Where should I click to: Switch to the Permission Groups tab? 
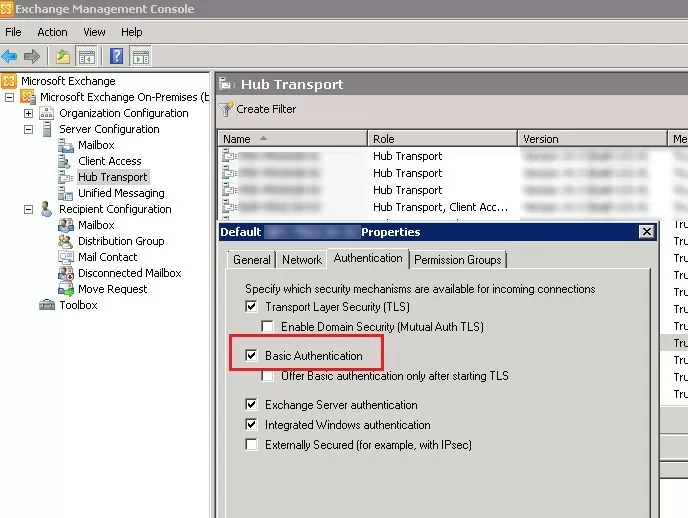(458, 260)
